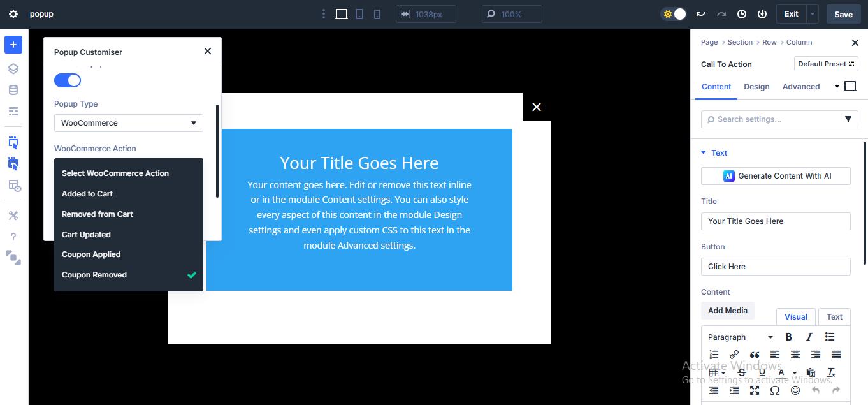Click the blue Add module plus icon
The image size is (868, 405).
[x=13, y=45]
